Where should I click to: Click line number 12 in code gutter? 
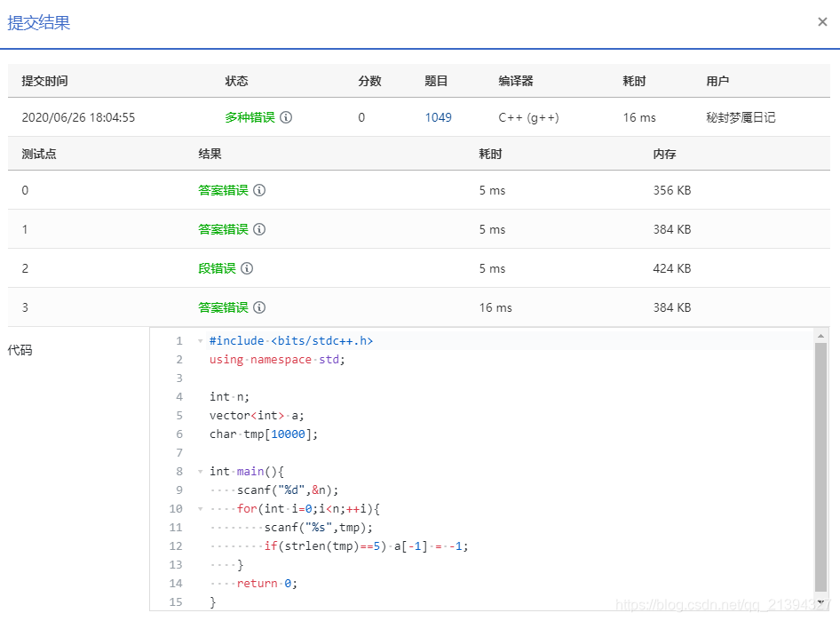[x=176, y=546]
